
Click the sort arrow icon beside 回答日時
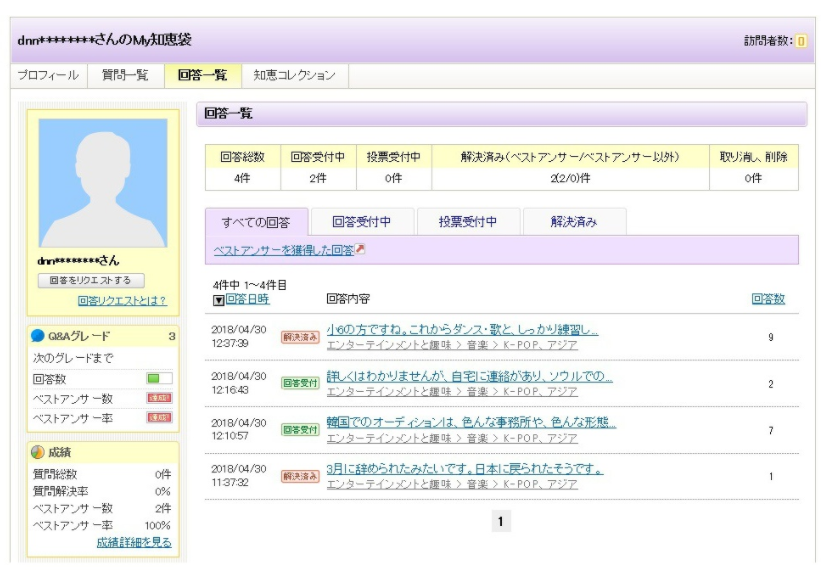(x=218, y=299)
